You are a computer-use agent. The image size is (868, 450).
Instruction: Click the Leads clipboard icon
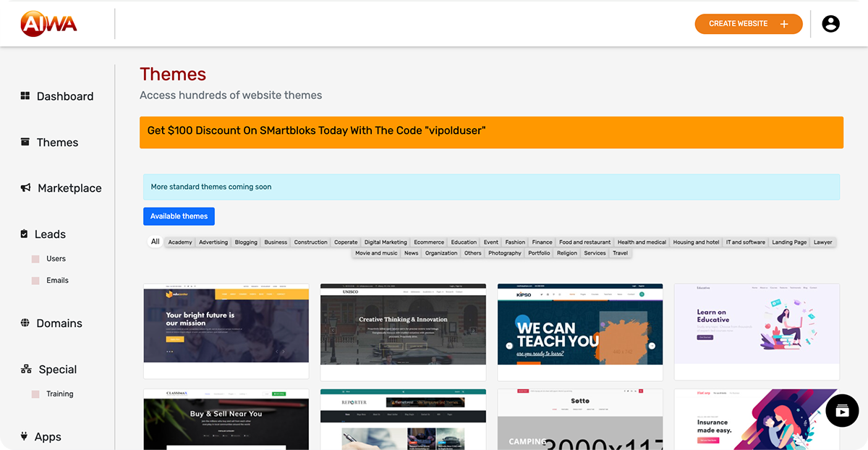[25, 234]
